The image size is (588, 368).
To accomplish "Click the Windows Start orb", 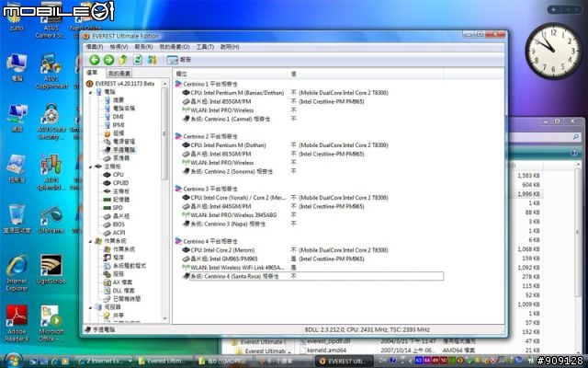I will coord(13,361).
